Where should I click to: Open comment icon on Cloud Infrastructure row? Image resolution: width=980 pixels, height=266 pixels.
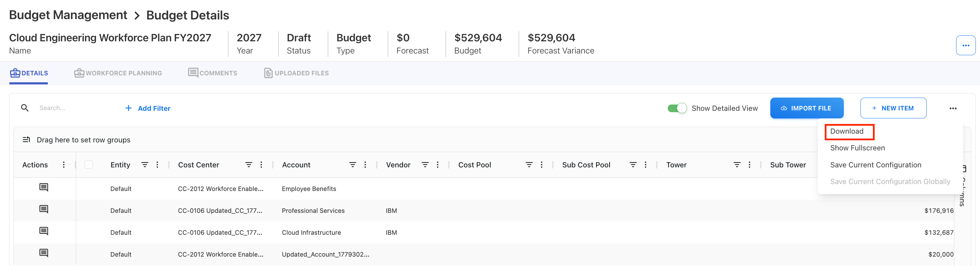pyautogui.click(x=44, y=231)
